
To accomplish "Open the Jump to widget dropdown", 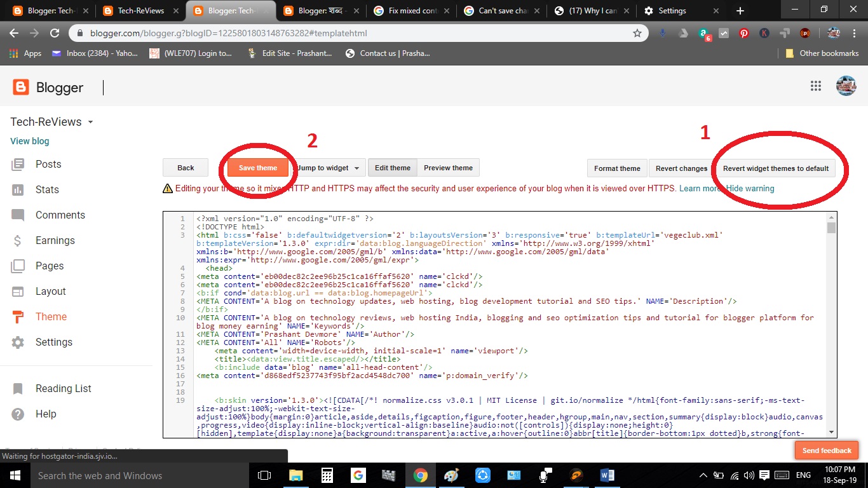I will pyautogui.click(x=329, y=168).
